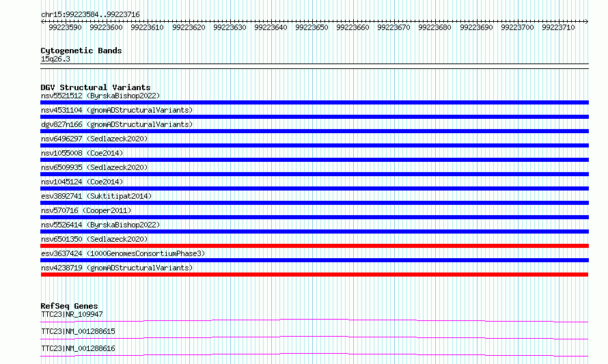Viewport: 608px width, 364px height.
Task: Click ruler position 99223650
Action: click(x=312, y=27)
